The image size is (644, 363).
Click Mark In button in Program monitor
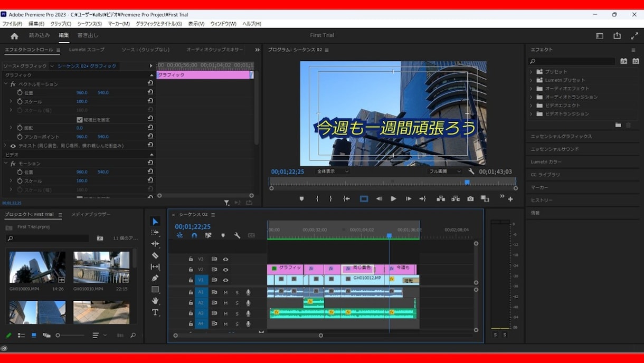click(x=317, y=199)
